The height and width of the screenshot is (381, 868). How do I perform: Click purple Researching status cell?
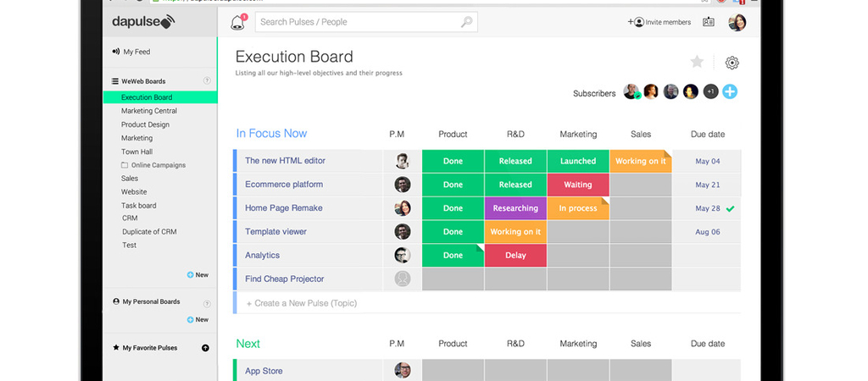pyautogui.click(x=515, y=208)
